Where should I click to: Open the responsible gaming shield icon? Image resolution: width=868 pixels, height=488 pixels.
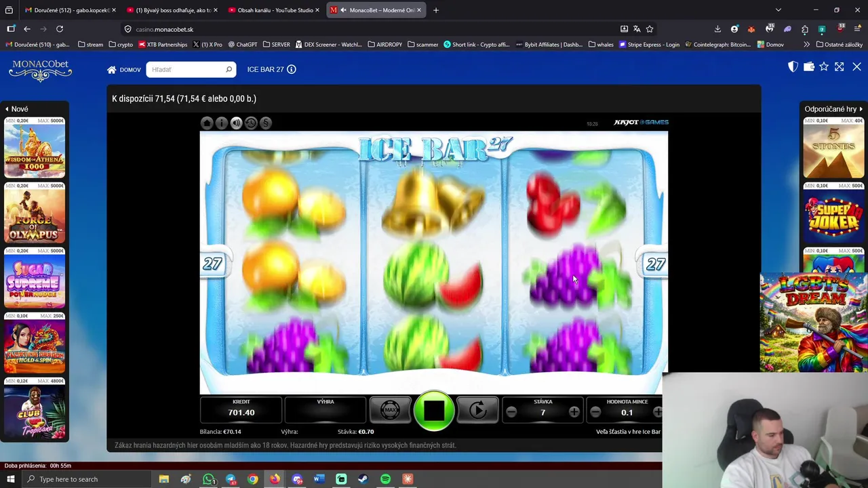click(x=793, y=66)
